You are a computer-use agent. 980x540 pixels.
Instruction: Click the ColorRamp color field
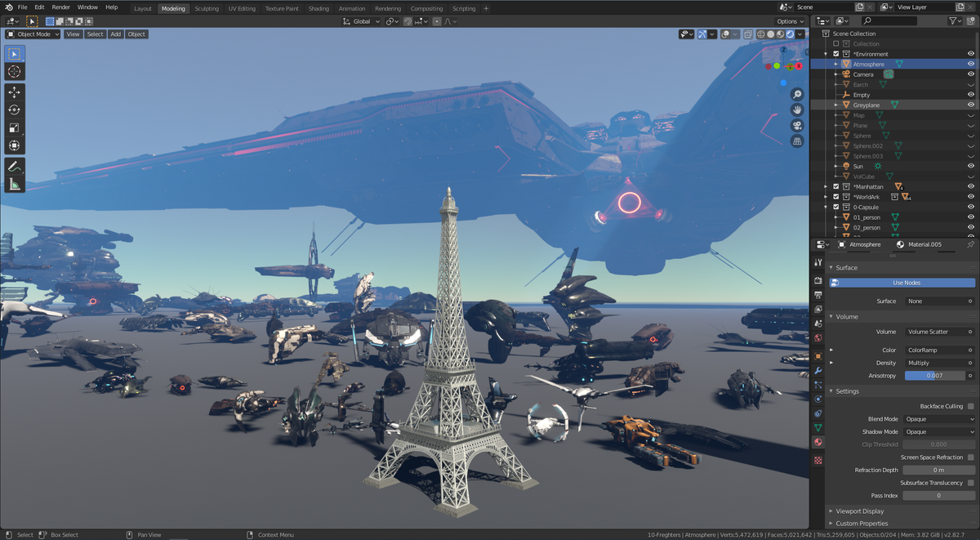(938, 350)
